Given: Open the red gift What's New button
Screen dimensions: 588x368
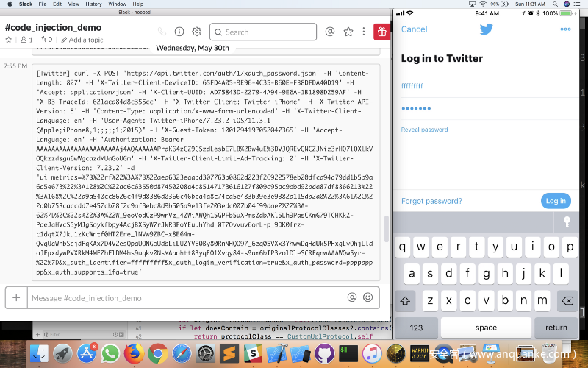Looking at the screenshot, I should [x=381, y=32].
